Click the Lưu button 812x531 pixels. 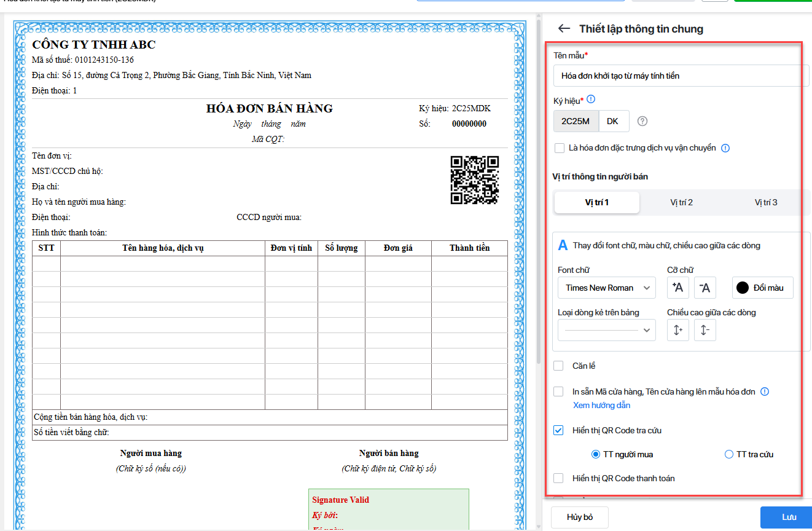(x=789, y=517)
